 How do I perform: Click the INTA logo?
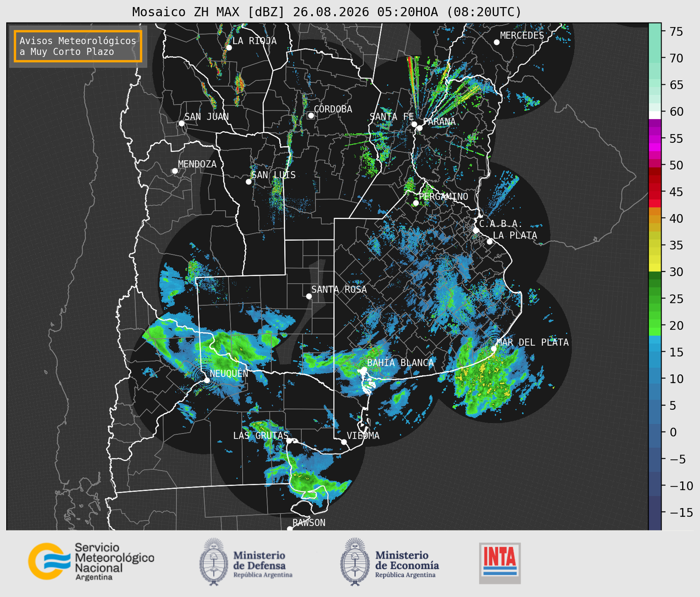coord(500,563)
